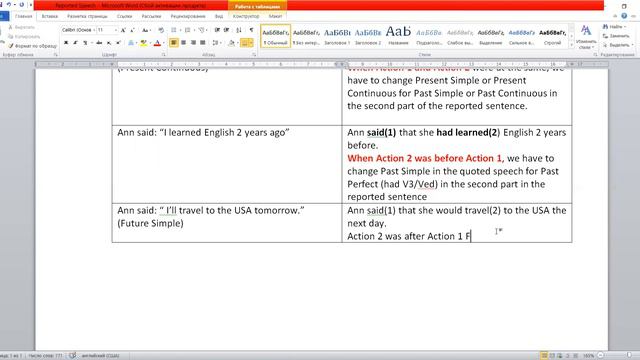Viewport: 640px width, 360px height.
Task: Toggle bold formatting in the font group
Action: (66, 42)
